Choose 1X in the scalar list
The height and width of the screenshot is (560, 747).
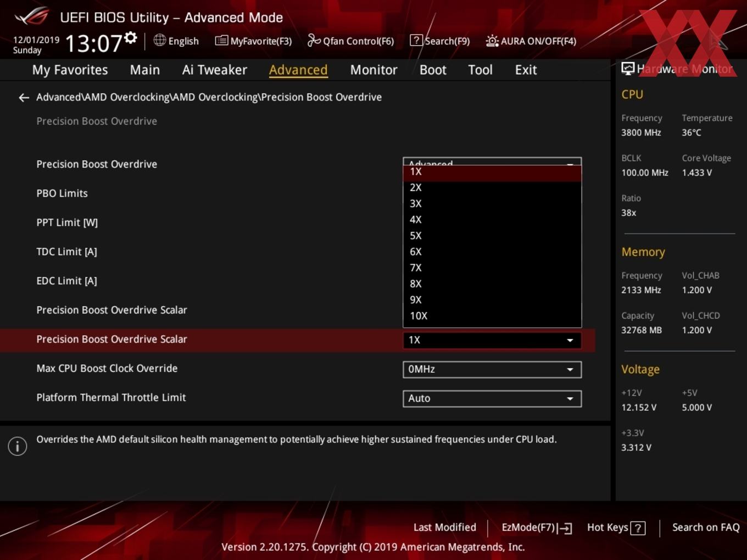pyautogui.click(x=492, y=172)
